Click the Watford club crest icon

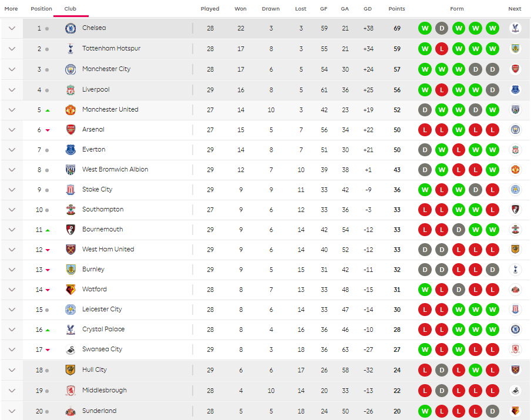[70, 290]
